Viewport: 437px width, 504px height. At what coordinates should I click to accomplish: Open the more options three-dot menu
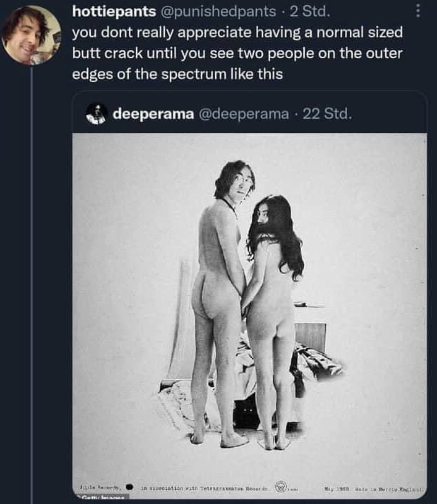tap(417, 11)
